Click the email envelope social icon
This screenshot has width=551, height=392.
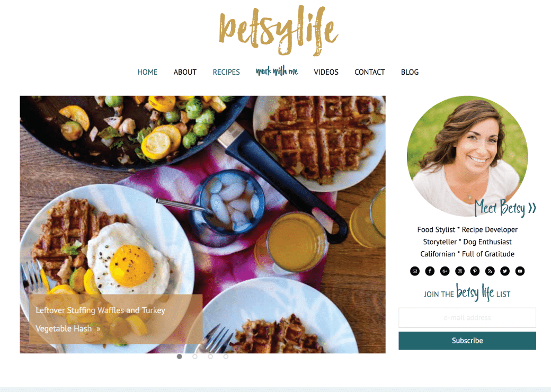(x=415, y=271)
